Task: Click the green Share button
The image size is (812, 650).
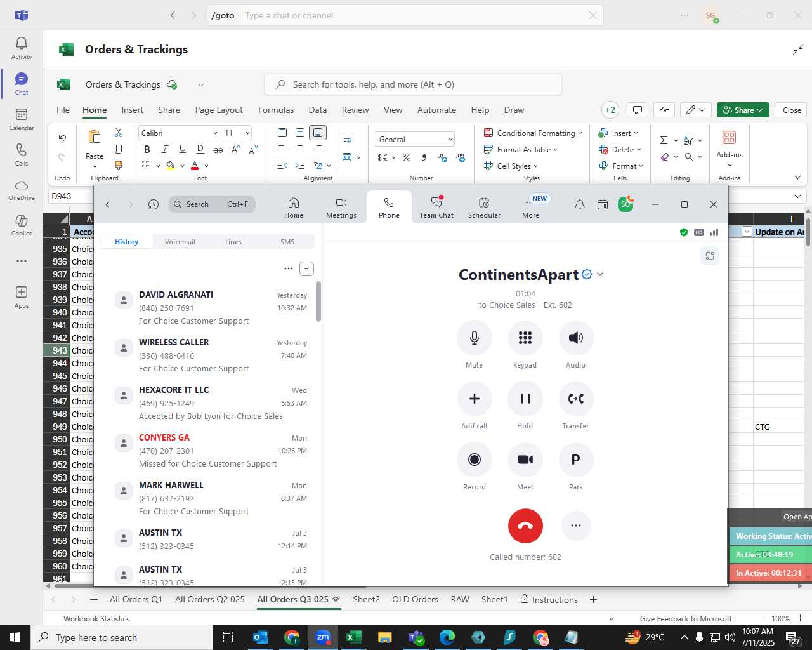Action: click(743, 110)
